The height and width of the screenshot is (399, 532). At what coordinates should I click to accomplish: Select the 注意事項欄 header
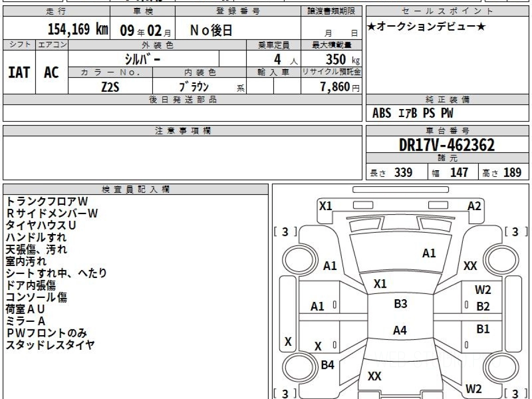coord(182,131)
